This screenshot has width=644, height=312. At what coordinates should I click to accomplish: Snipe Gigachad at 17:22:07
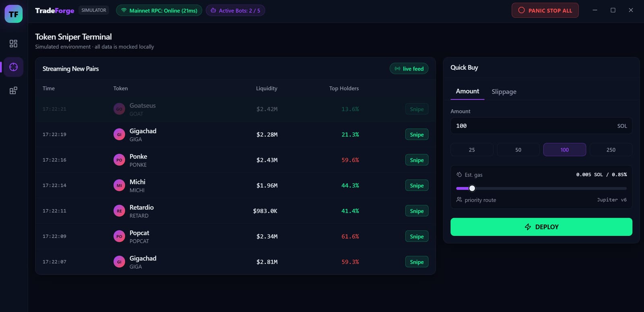pyautogui.click(x=417, y=262)
